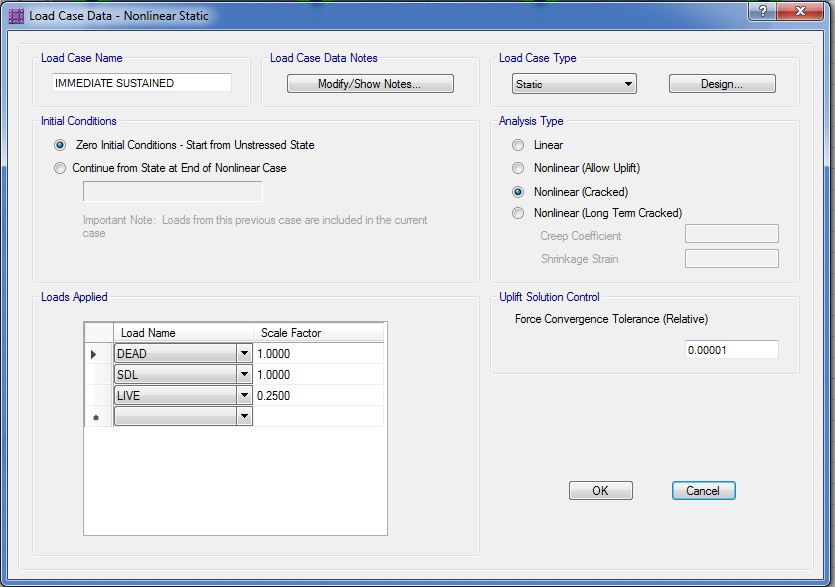Click the app icon in the title bar
The height and width of the screenshot is (587, 835).
16,16
